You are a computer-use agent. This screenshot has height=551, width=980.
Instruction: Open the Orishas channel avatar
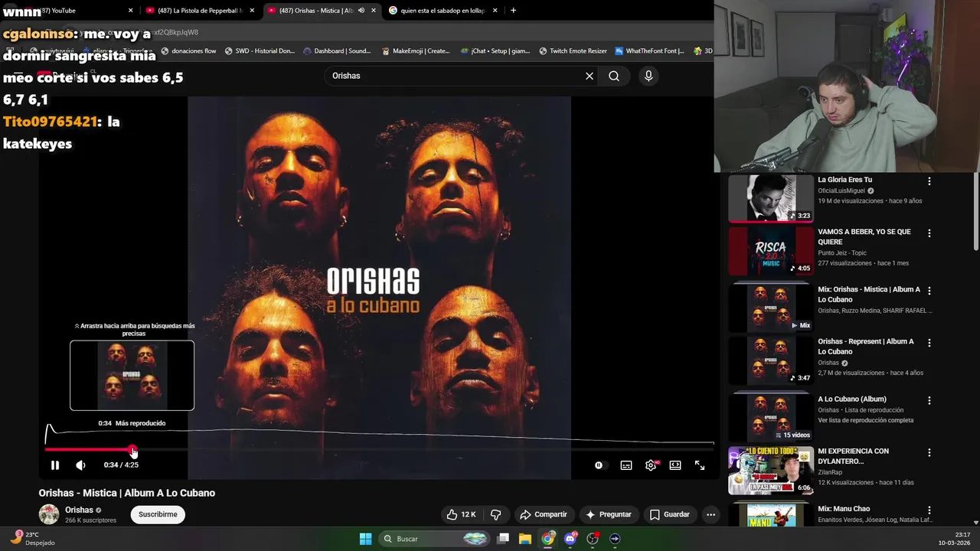click(x=49, y=514)
